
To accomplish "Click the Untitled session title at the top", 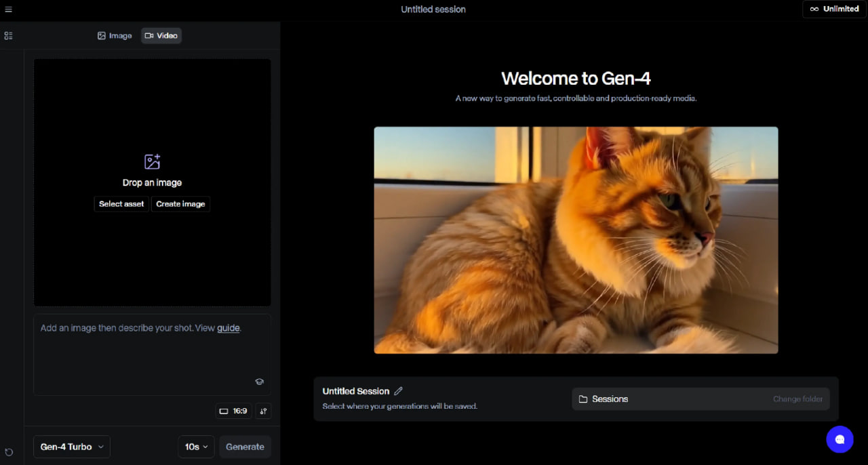I will (x=433, y=9).
